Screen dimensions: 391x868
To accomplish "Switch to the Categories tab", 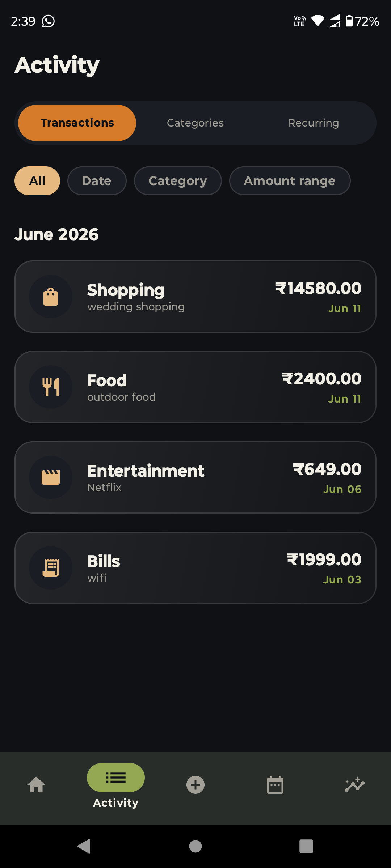I will [195, 123].
